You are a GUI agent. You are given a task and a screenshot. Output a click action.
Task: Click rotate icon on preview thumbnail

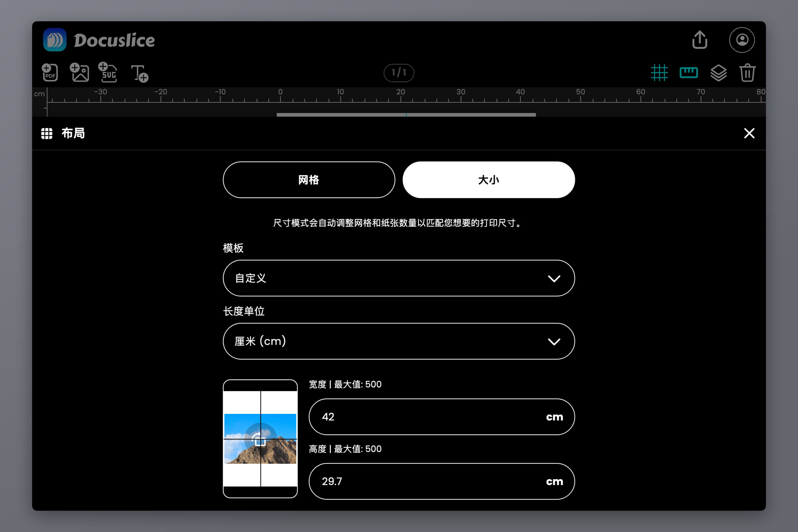(260, 439)
